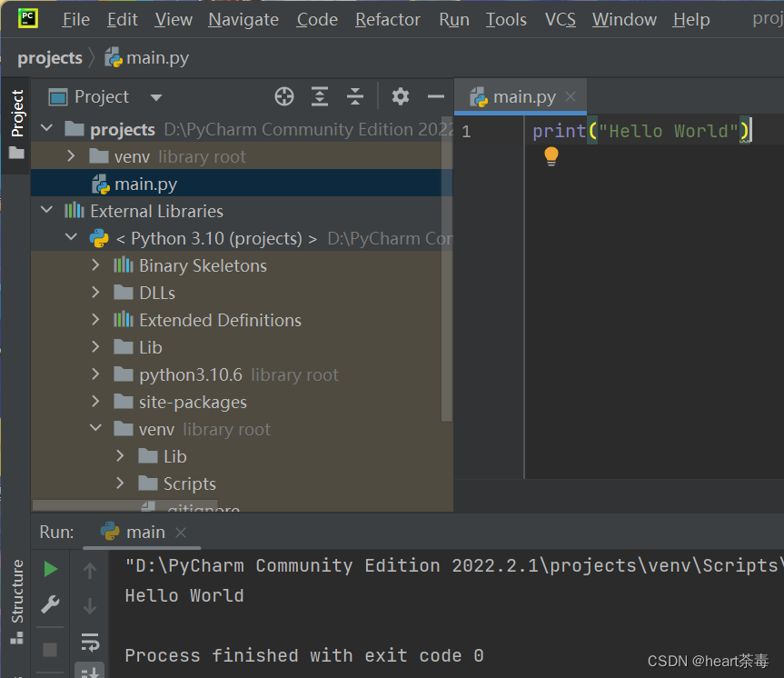Toggle soft-wrap in the Run console
Image resolution: width=784 pixels, height=678 pixels.
pyautogui.click(x=90, y=643)
